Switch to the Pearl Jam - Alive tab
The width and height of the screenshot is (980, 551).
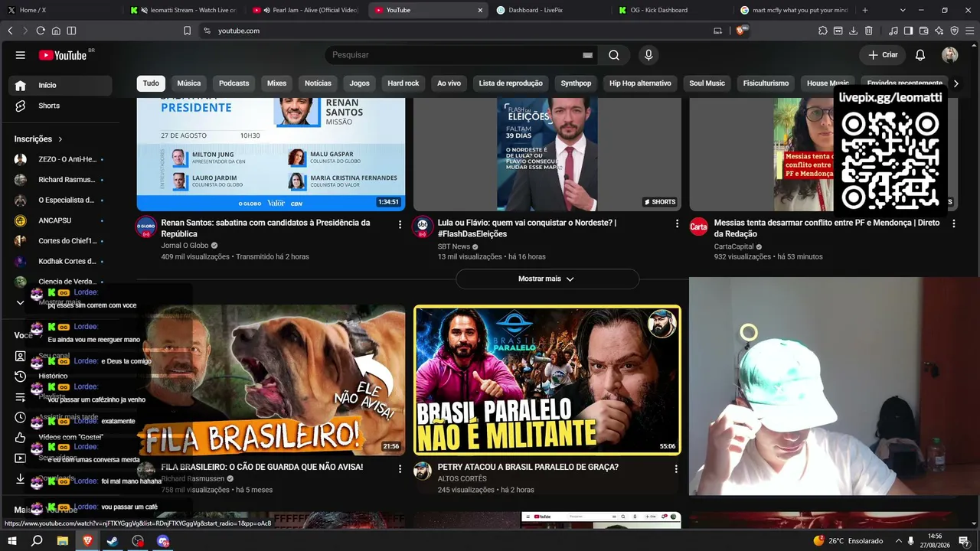306,10
